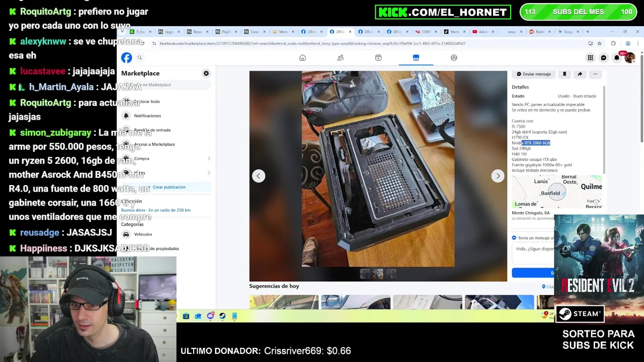Open the Facebook apps menu grid

pyautogui.click(x=591, y=58)
